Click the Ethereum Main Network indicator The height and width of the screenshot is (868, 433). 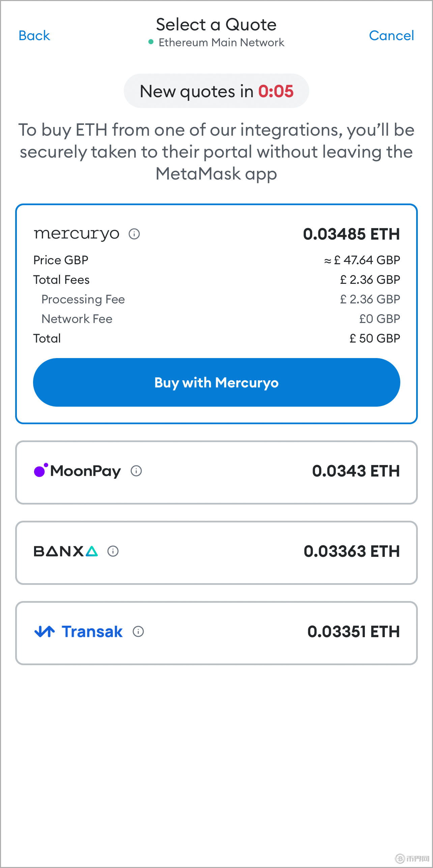point(216,43)
